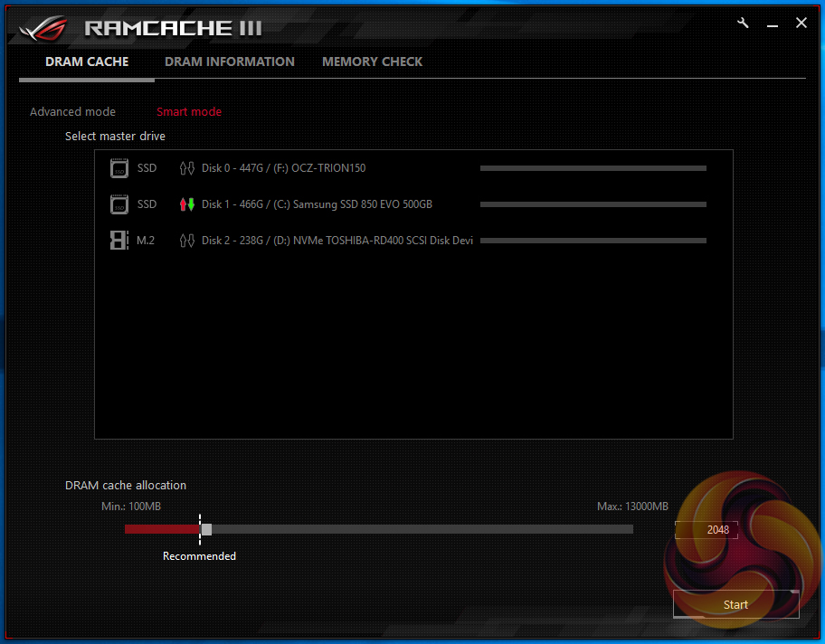Image resolution: width=825 pixels, height=644 pixels.
Task: Click the ROG logo in title bar
Action: point(43,28)
